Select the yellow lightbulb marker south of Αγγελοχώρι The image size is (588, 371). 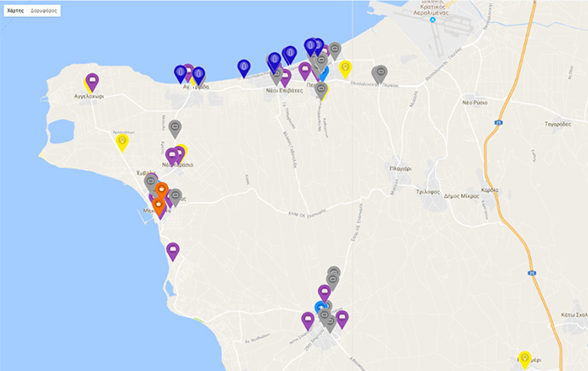pos(122,141)
